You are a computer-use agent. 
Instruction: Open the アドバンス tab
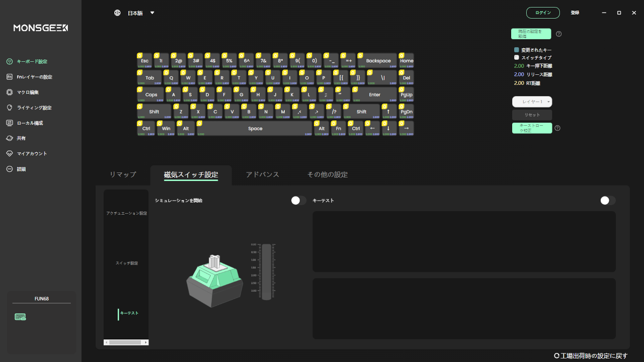coord(262,174)
